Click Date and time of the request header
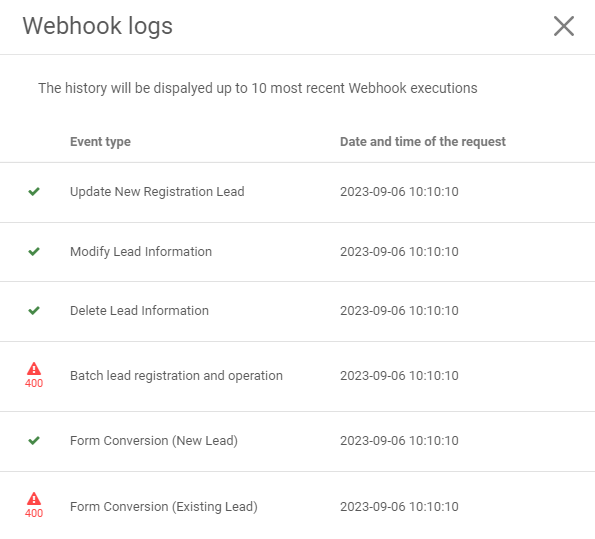595x539 pixels. click(423, 142)
